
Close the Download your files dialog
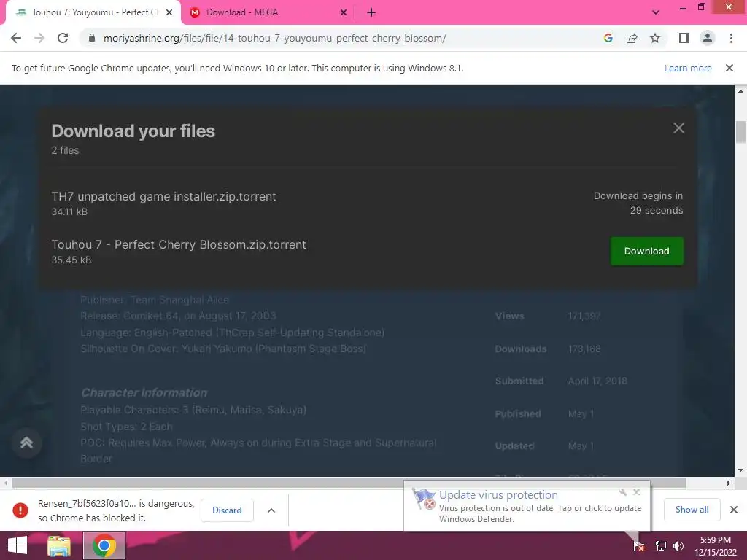tap(678, 128)
